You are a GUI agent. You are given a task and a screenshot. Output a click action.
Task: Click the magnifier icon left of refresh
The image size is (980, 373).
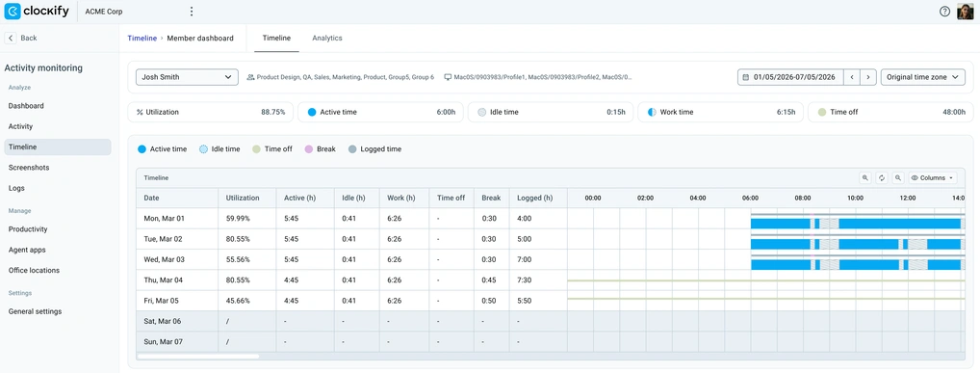pos(865,177)
